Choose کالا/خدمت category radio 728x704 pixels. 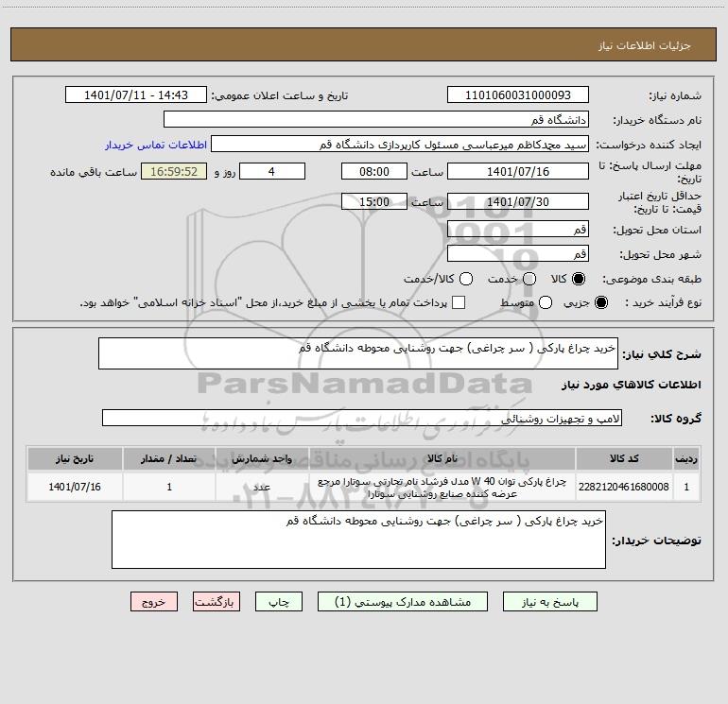click(x=466, y=279)
